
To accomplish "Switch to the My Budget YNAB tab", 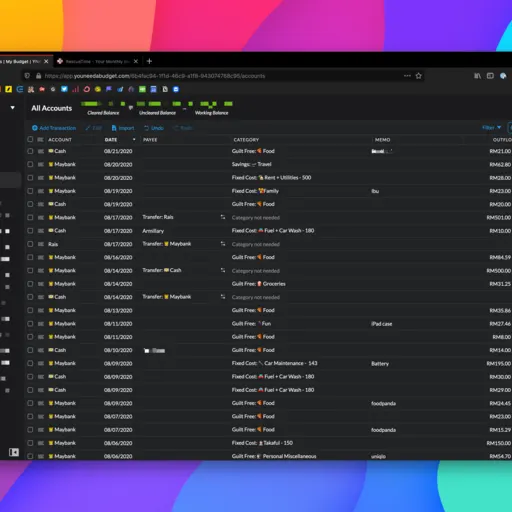I will pyautogui.click(x=21, y=62).
